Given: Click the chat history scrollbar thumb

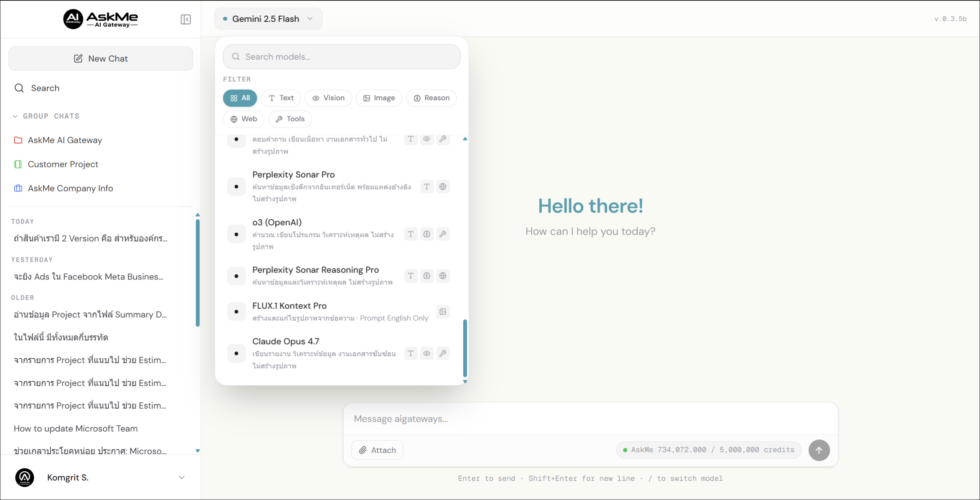Looking at the screenshot, I should click(198, 273).
